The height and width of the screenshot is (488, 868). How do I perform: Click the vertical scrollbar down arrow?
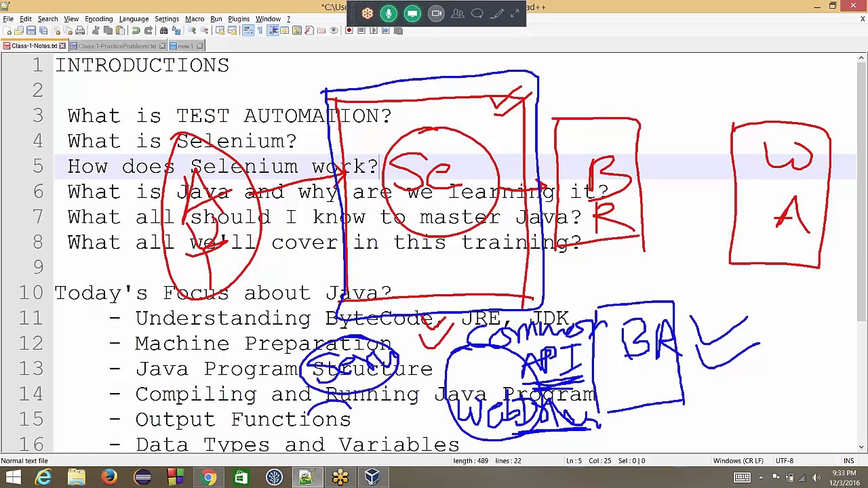862,447
